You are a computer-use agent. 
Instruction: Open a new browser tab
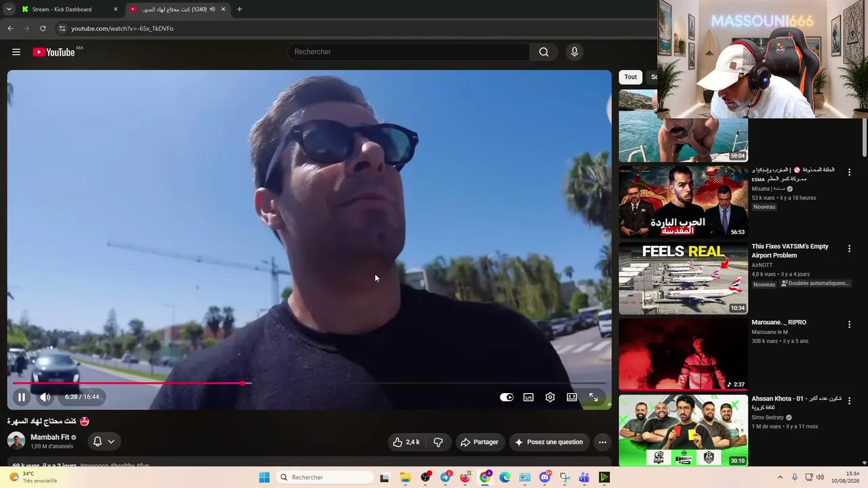click(239, 9)
